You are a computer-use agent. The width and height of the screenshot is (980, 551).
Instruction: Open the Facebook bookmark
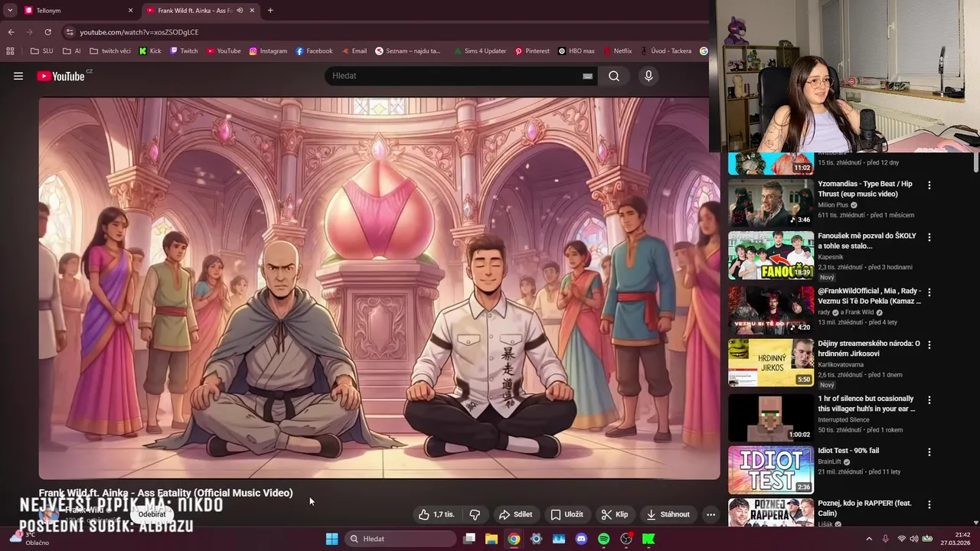click(314, 51)
